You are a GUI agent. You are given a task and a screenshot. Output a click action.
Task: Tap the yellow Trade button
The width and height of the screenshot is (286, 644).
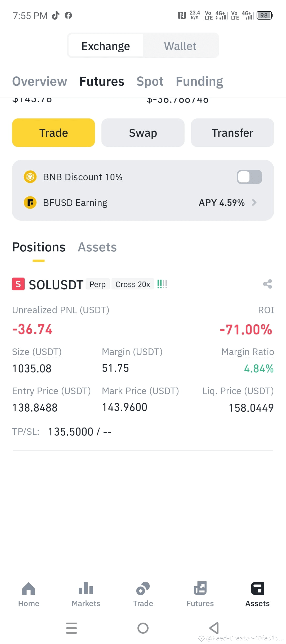(53, 133)
